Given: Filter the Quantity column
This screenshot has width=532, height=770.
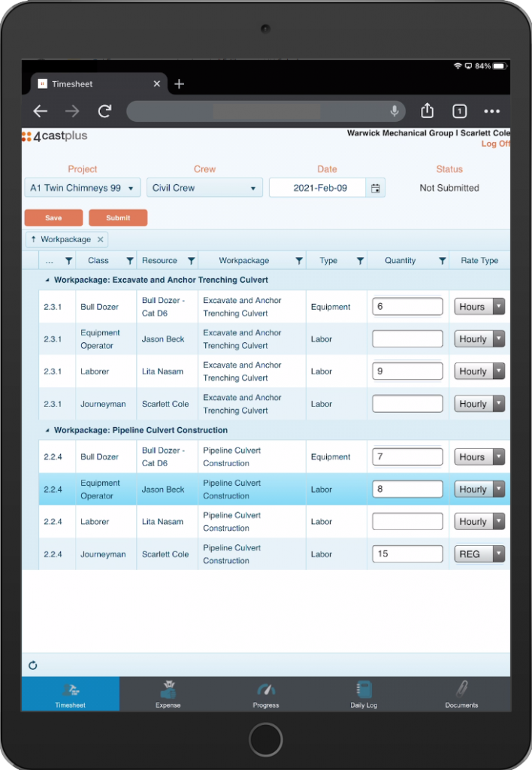Looking at the screenshot, I should tap(442, 261).
